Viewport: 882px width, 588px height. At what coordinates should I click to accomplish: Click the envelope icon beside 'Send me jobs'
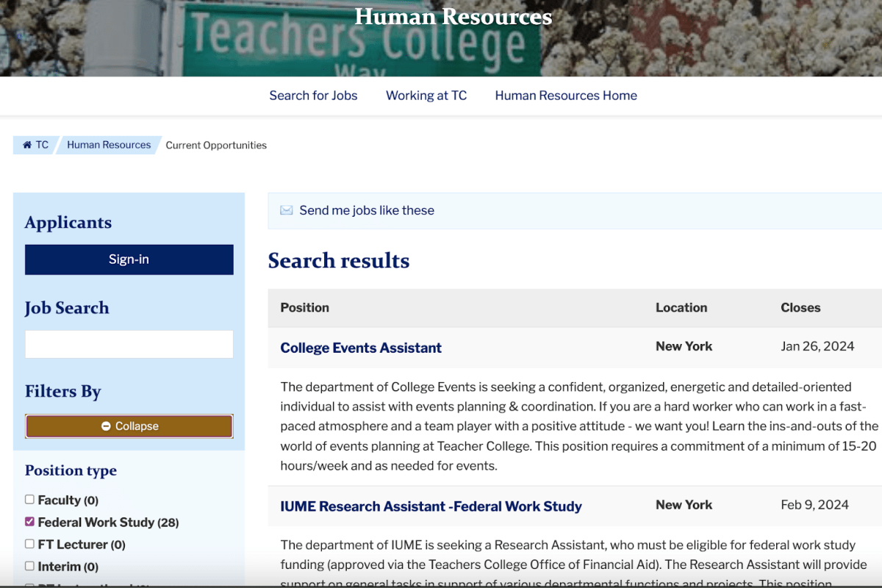(x=287, y=210)
